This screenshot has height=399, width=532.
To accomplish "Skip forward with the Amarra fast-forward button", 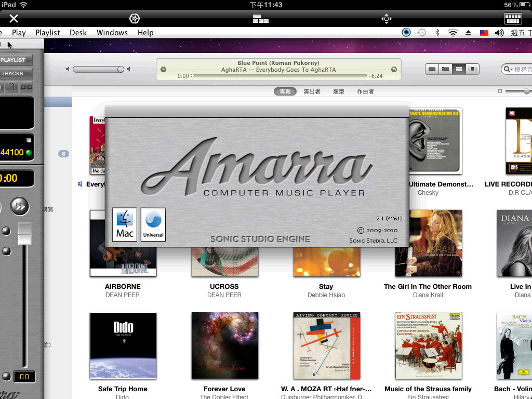I will (20, 206).
